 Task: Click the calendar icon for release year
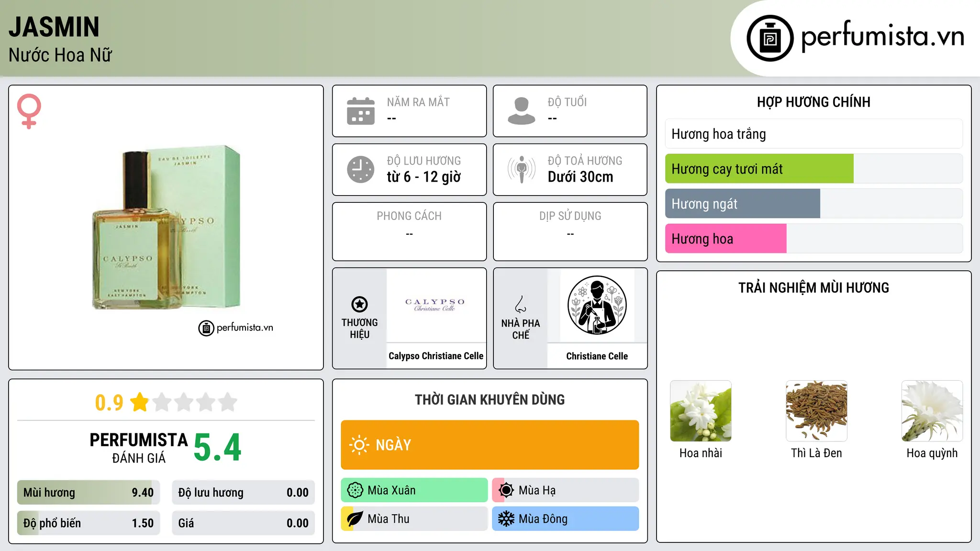(x=361, y=111)
